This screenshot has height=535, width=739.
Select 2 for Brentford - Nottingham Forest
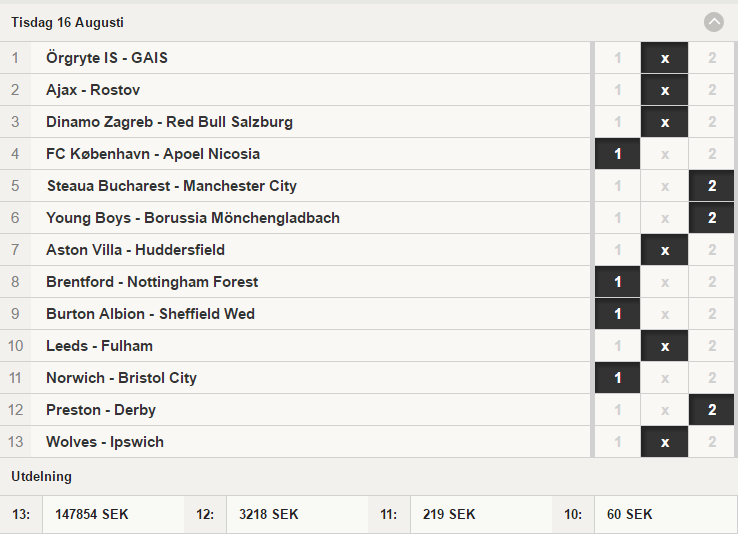pos(712,282)
